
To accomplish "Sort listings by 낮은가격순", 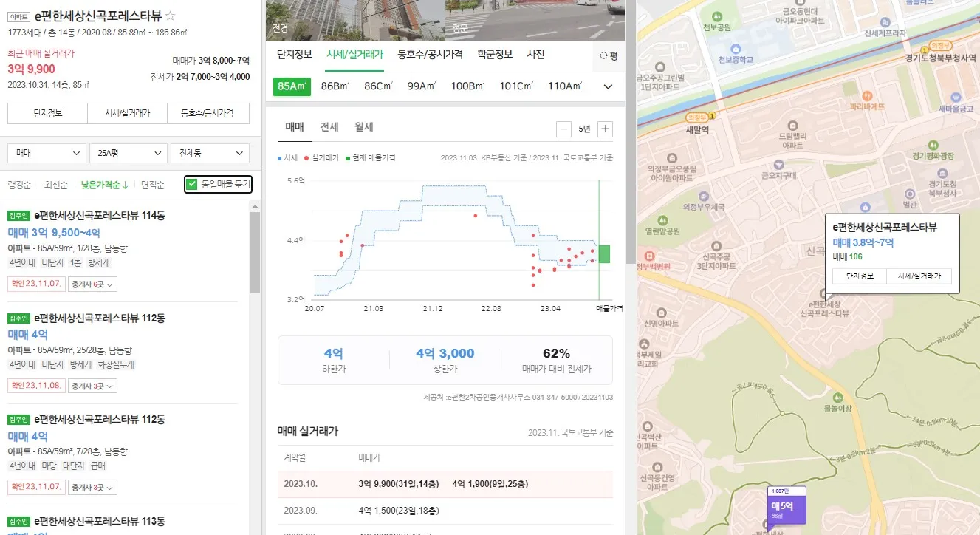I will coord(104,185).
